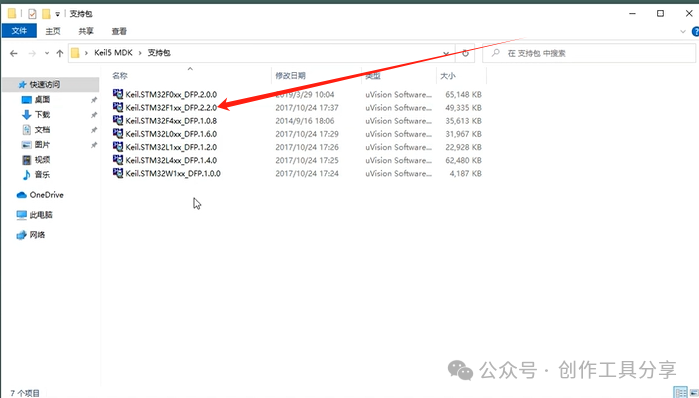Switch to the 查看 ribbon tab
The width and height of the screenshot is (699, 398).
119,31
